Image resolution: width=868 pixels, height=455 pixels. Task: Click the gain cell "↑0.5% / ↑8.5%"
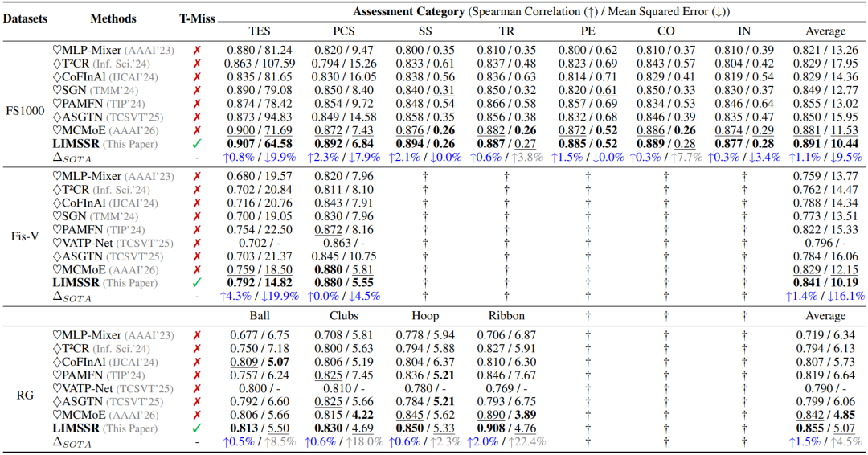click(x=260, y=441)
